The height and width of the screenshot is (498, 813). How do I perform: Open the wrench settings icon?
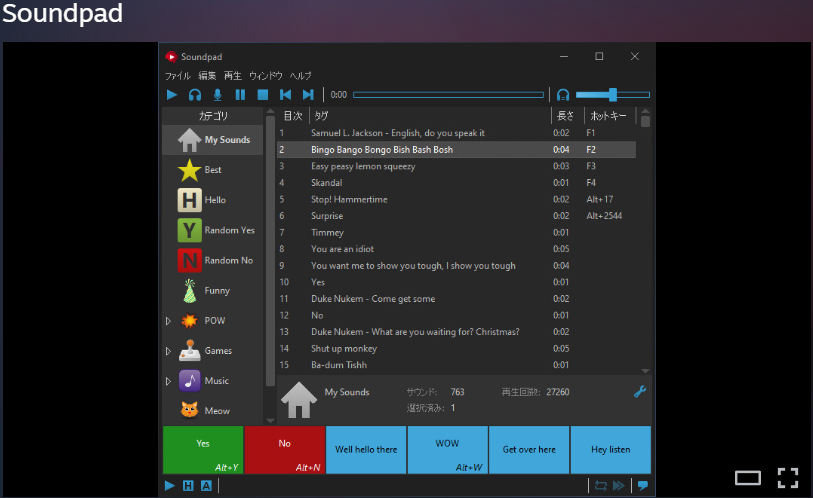(640, 391)
